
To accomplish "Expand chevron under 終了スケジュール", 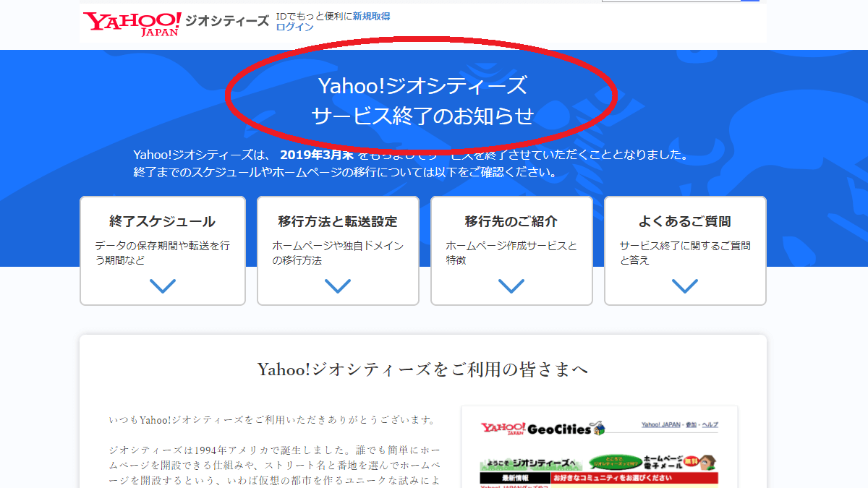I will click(x=163, y=286).
